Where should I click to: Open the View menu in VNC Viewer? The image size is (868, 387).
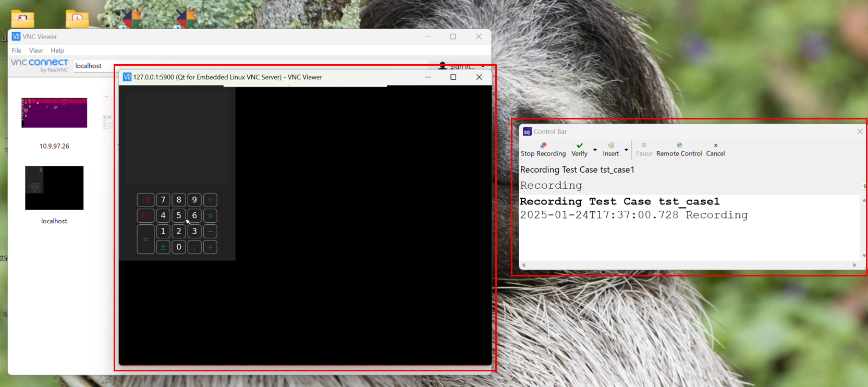coord(35,51)
